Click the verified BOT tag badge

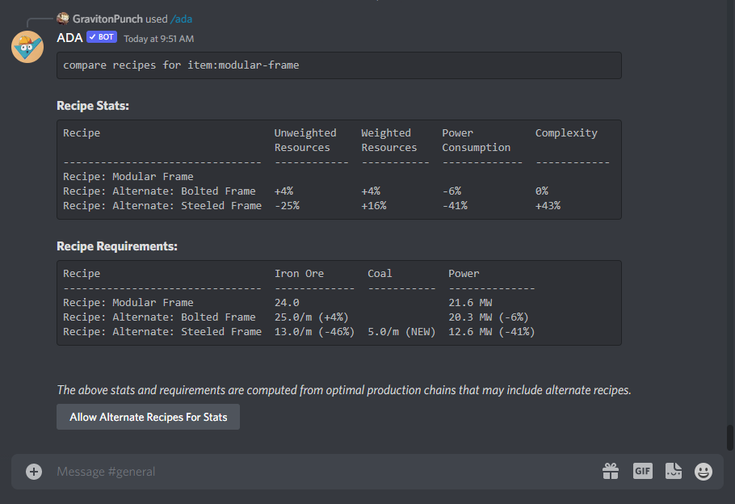click(x=102, y=37)
